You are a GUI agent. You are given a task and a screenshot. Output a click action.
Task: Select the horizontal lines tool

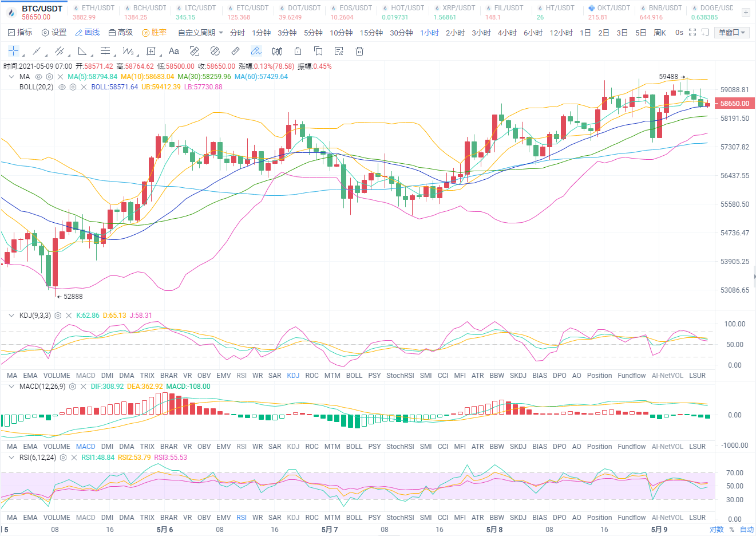click(x=105, y=51)
